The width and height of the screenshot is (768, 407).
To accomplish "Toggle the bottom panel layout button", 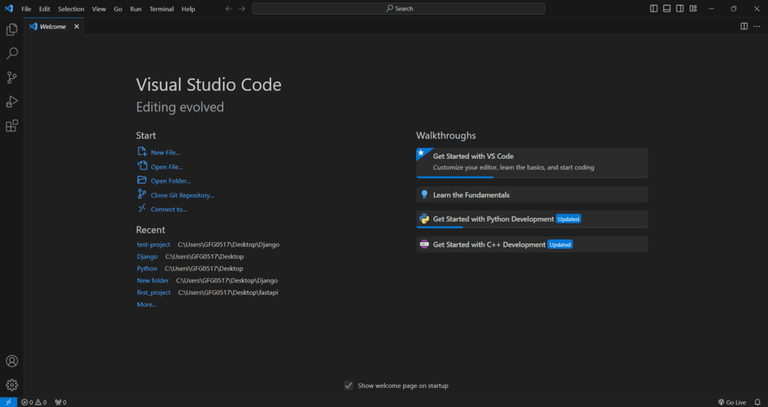I will [667, 9].
